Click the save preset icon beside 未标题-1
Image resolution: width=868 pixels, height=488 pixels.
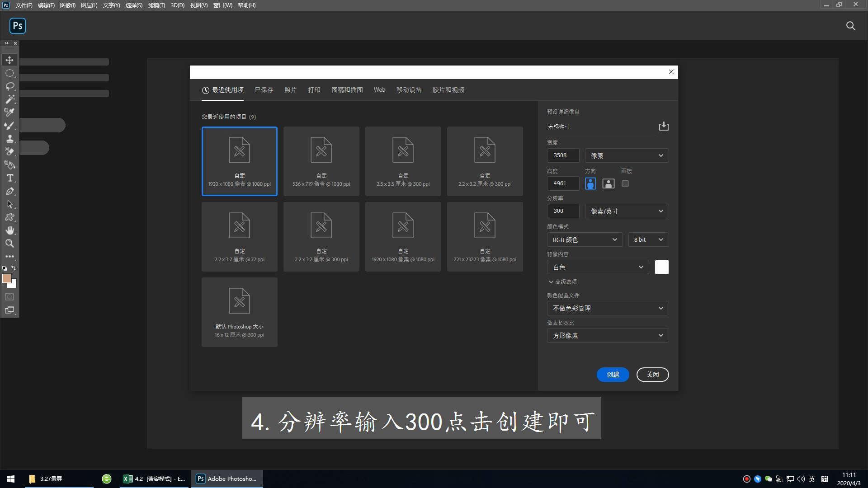(664, 126)
